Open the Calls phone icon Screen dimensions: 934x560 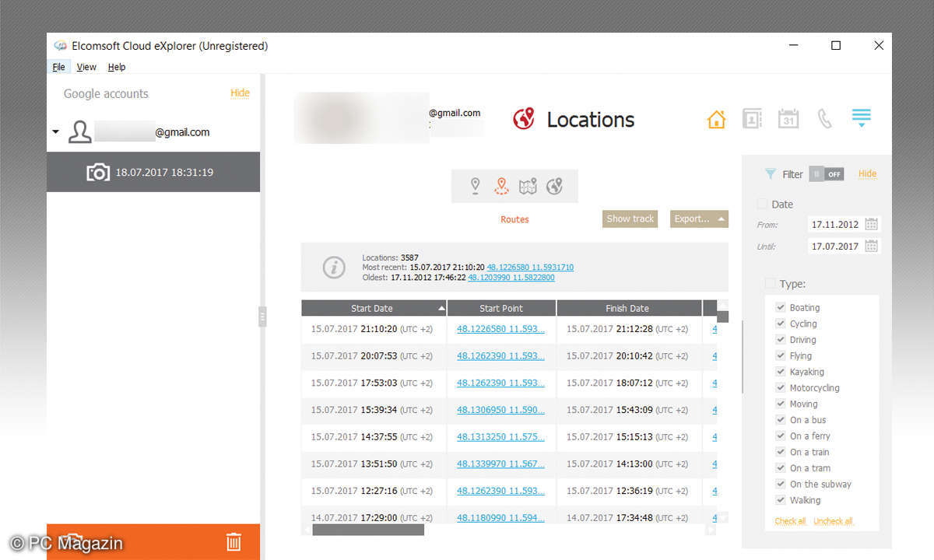824,119
